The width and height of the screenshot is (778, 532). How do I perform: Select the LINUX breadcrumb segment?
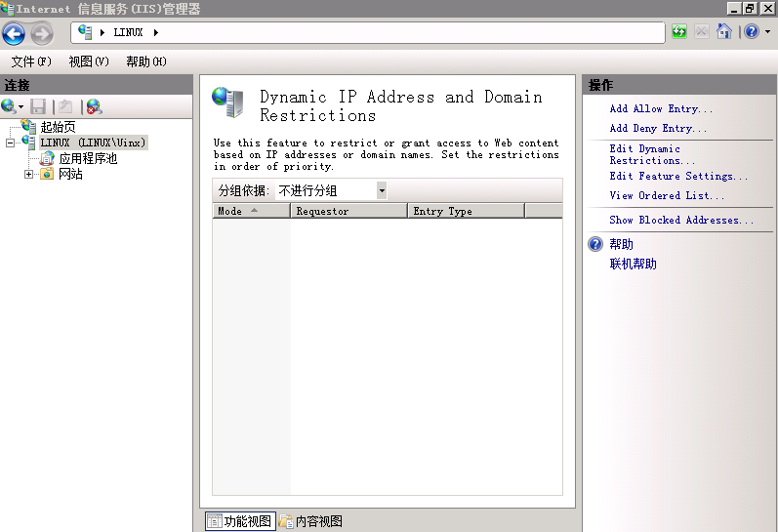(x=128, y=33)
